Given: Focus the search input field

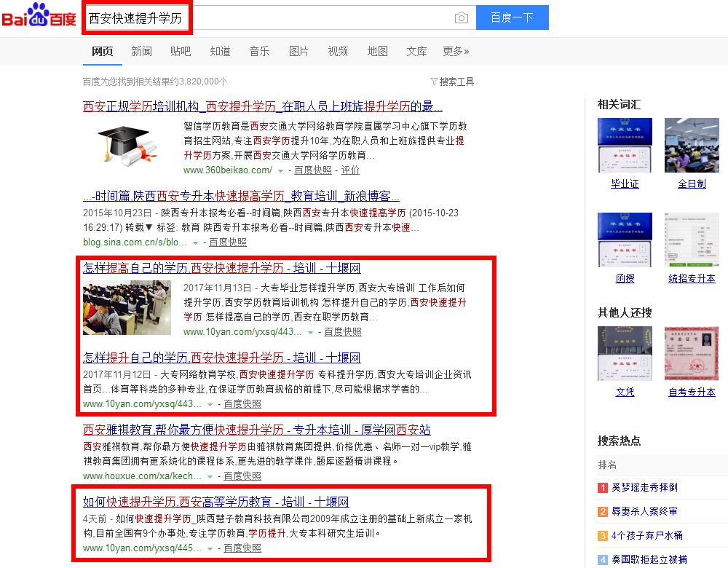Looking at the screenshot, I should pos(279,17).
